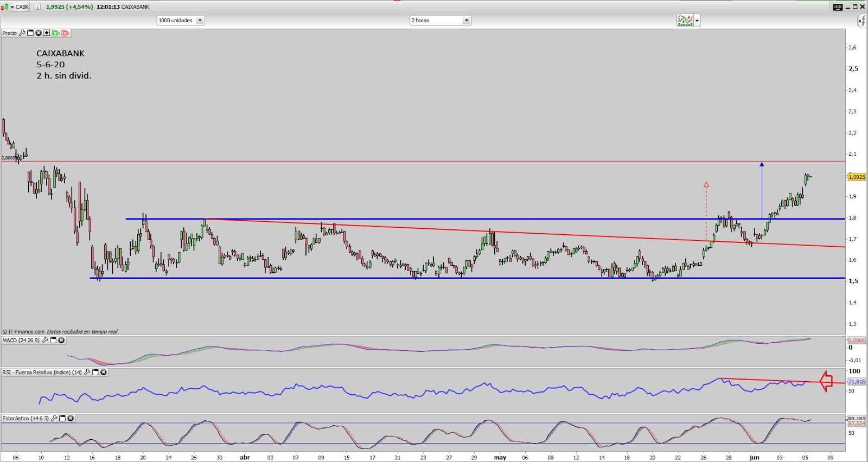The height and width of the screenshot is (462, 868).
Task: Open MACD settings wrench
Action: click(x=45, y=341)
